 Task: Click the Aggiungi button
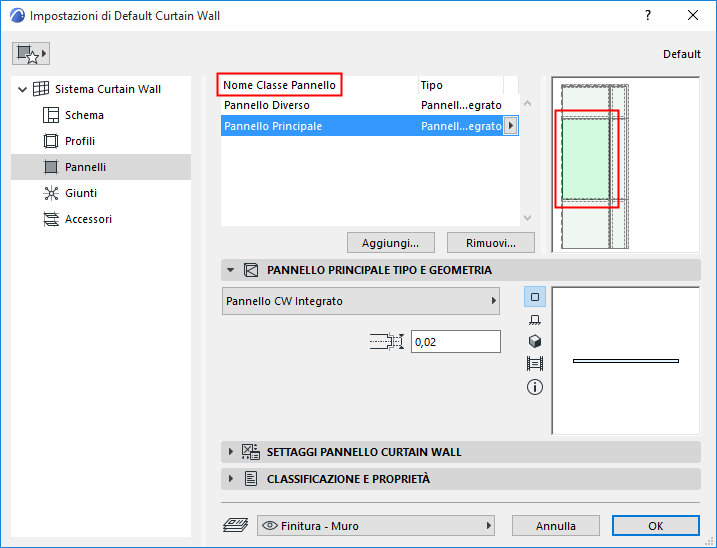[x=391, y=243]
